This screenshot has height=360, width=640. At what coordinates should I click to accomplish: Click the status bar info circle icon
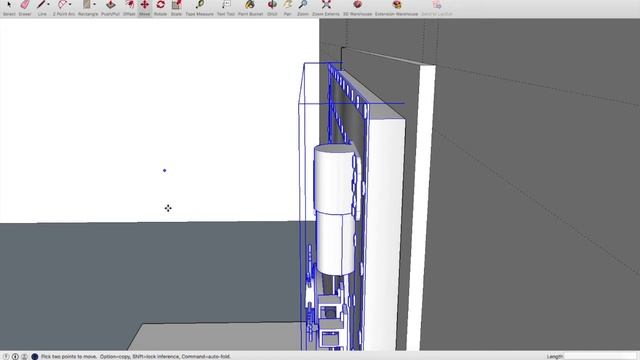[15, 356]
